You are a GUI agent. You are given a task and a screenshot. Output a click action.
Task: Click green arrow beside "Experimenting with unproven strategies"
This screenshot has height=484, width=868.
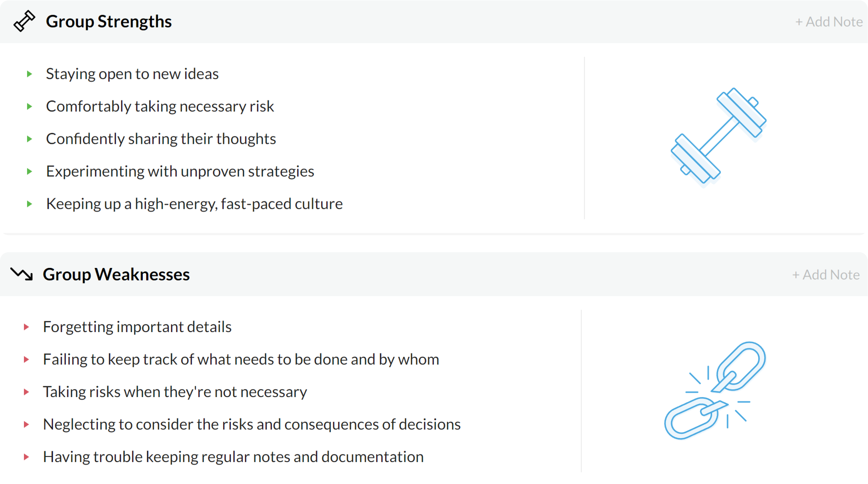[x=29, y=171]
